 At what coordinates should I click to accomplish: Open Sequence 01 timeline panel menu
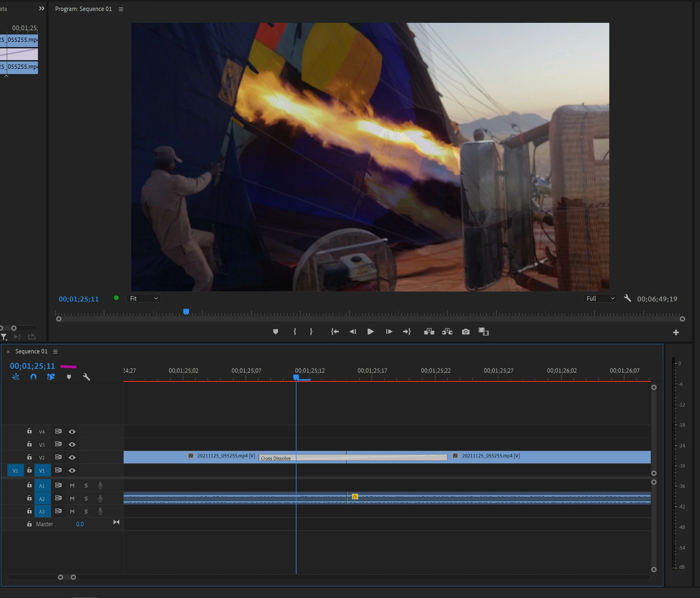point(55,351)
